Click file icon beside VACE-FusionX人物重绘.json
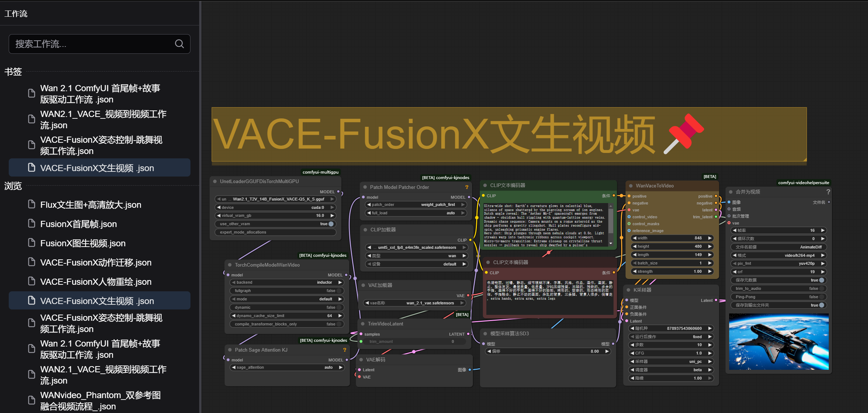The width and height of the screenshot is (868, 413). click(32, 281)
